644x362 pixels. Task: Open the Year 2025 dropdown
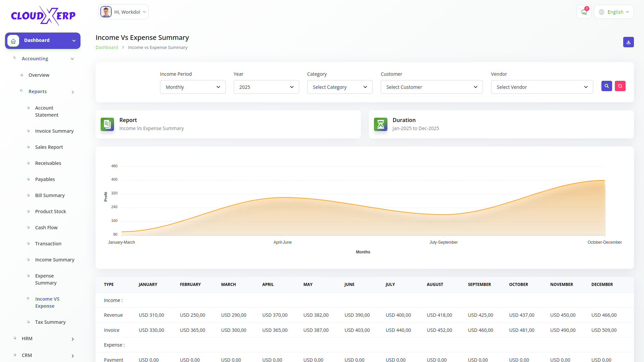click(x=266, y=87)
